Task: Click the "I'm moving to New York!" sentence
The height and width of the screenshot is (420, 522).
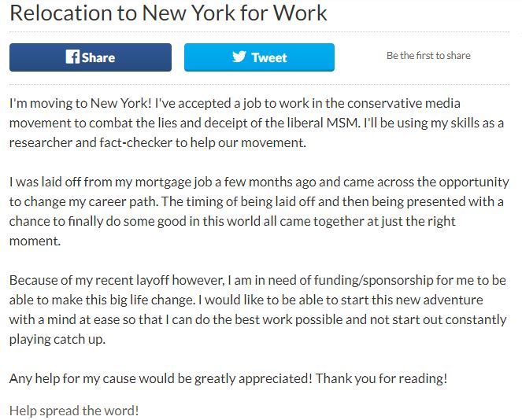Action: pyautogui.click(x=76, y=104)
